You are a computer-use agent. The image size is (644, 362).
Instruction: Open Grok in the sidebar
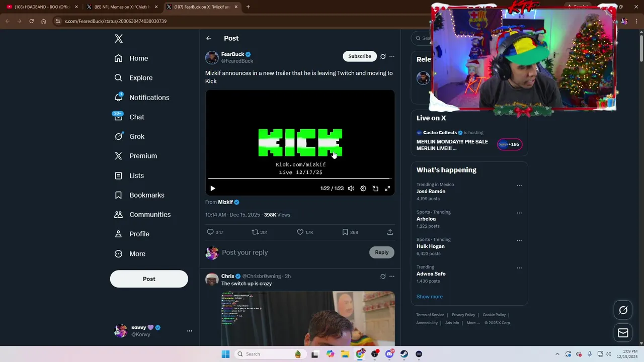click(129, 136)
